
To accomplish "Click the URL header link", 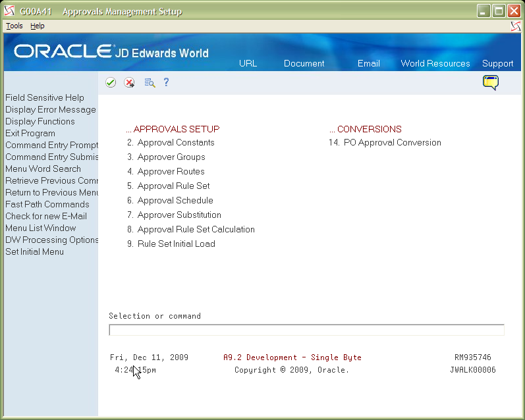I will point(248,63).
